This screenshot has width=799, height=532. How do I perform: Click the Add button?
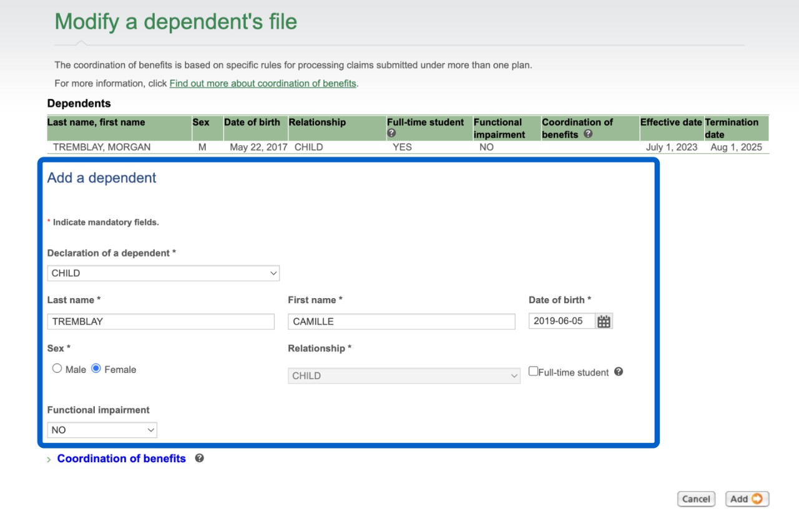747,499
